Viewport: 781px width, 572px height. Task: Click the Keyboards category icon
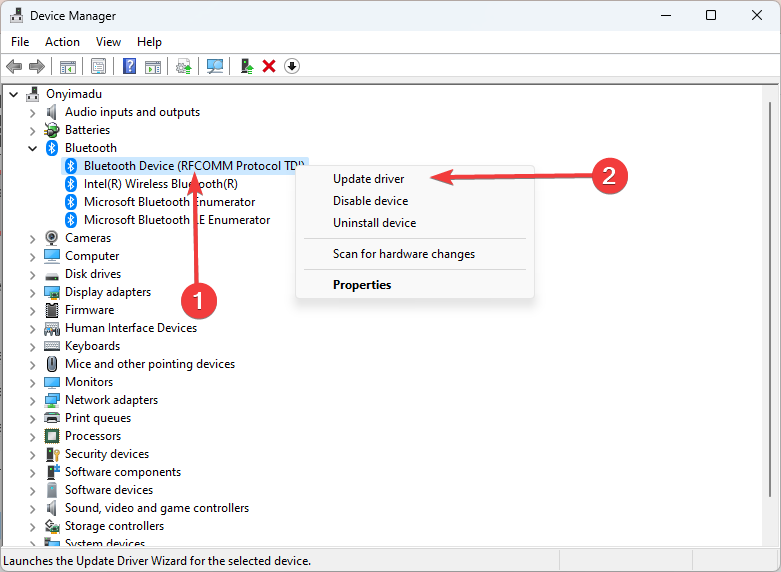(x=52, y=346)
